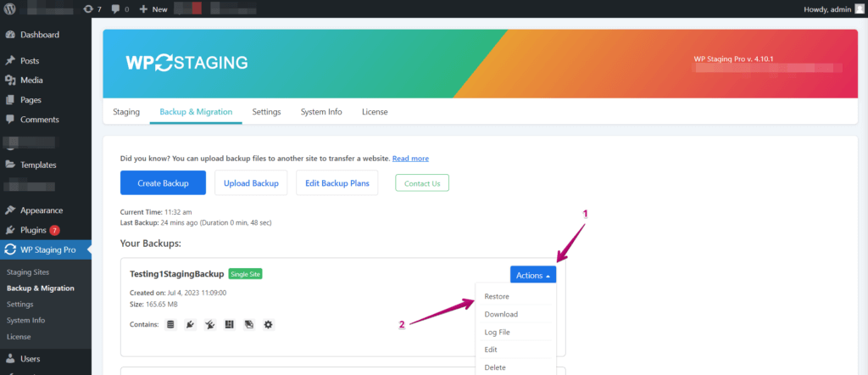Click the Contact Us button
The height and width of the screenshot is (375, 868).
tap(422, 182)
